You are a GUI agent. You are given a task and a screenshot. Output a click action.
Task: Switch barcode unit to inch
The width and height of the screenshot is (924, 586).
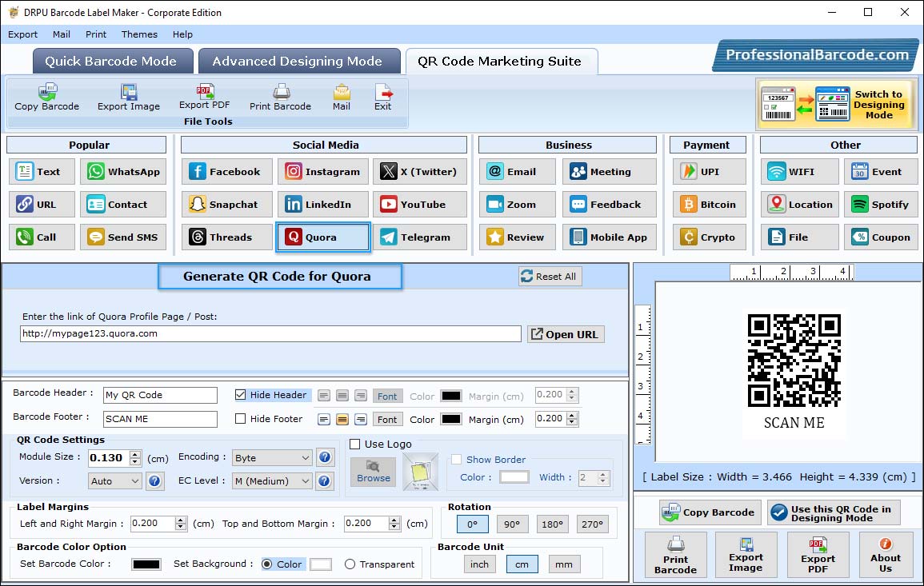tap(480, 564)
